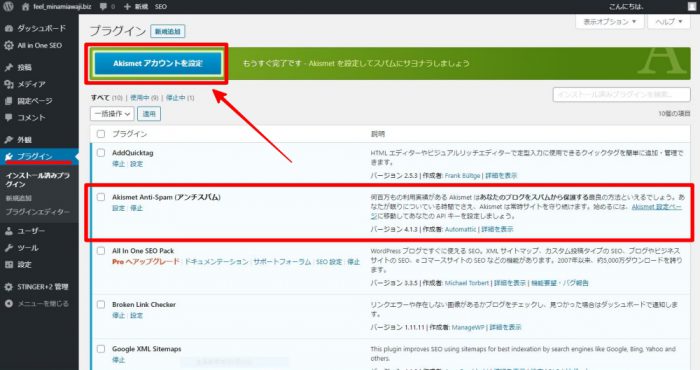This screenshot has width=700, height=370.
Task: Open Add New plugin submenu item
Action: coord(19,198)
